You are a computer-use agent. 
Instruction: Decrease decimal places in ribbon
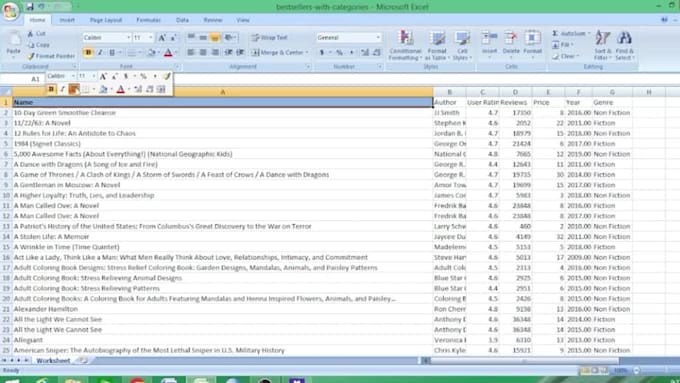tap(376, 52)
